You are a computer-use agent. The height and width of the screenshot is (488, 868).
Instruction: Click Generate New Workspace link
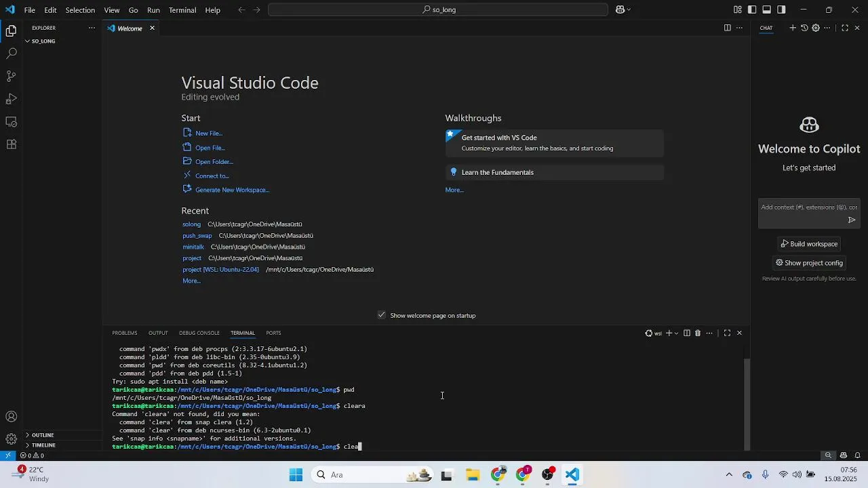pyautogui.click(x=233, y=190)
